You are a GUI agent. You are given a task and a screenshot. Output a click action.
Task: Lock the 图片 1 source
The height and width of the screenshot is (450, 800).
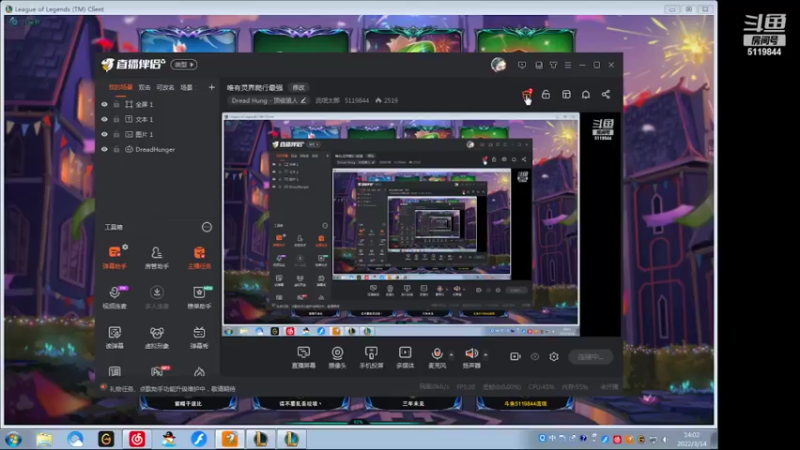point(116,134)
